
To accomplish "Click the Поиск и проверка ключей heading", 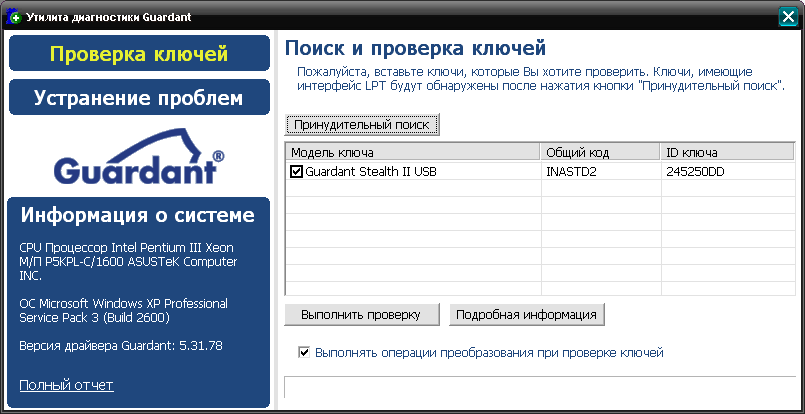I will [x=415, y=48].
